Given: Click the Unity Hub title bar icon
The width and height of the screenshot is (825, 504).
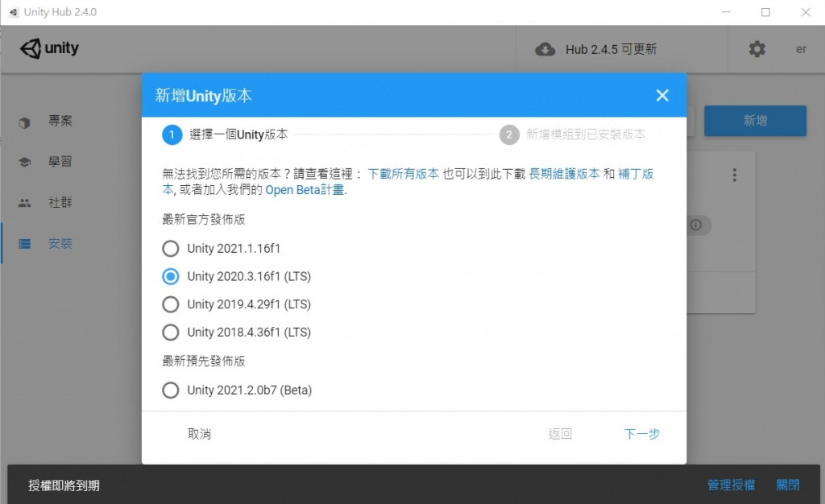Looking at the screenshot, I should tap(14, 12).
